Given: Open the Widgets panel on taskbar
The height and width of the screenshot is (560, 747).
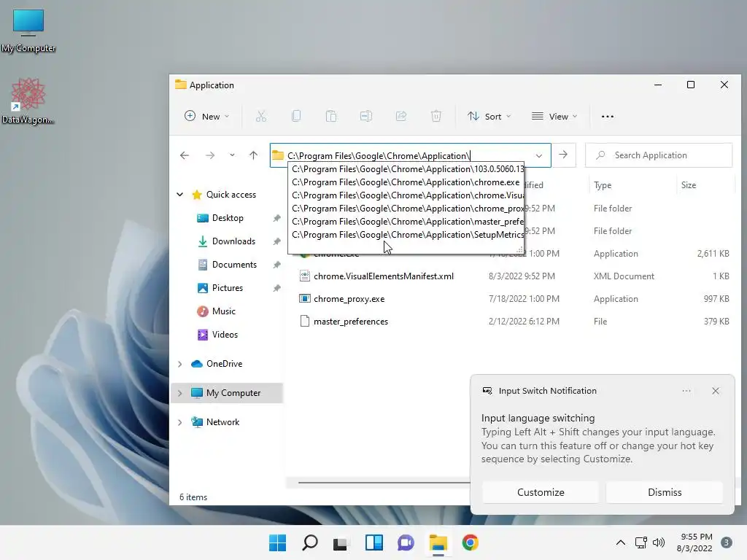Looking at the screenshot, I should [374, 542].
